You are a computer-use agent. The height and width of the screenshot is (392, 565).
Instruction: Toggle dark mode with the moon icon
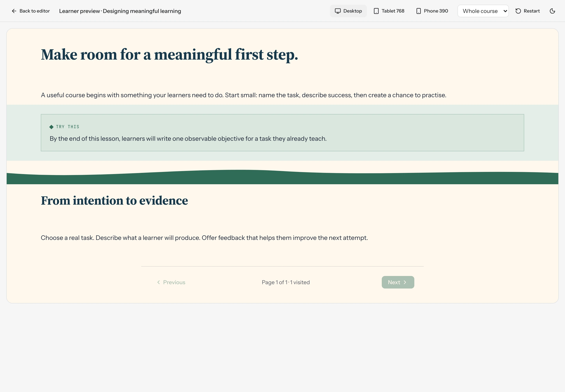click(552, 11)
